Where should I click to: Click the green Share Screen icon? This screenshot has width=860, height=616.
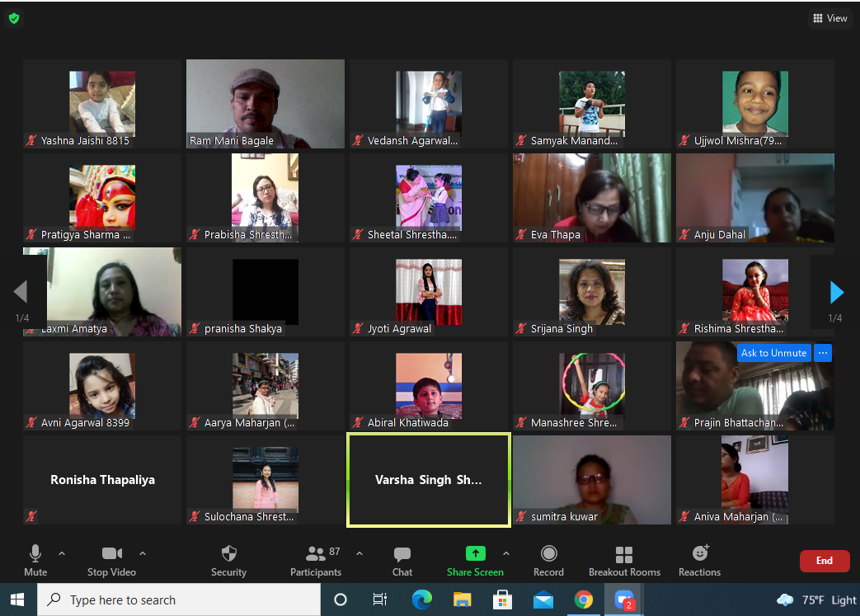point(476,553)
